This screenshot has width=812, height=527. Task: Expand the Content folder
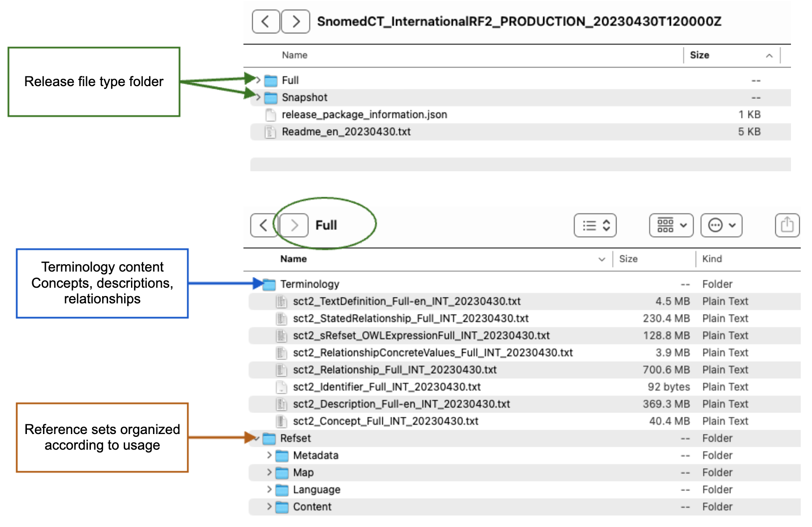coord(269,506)
